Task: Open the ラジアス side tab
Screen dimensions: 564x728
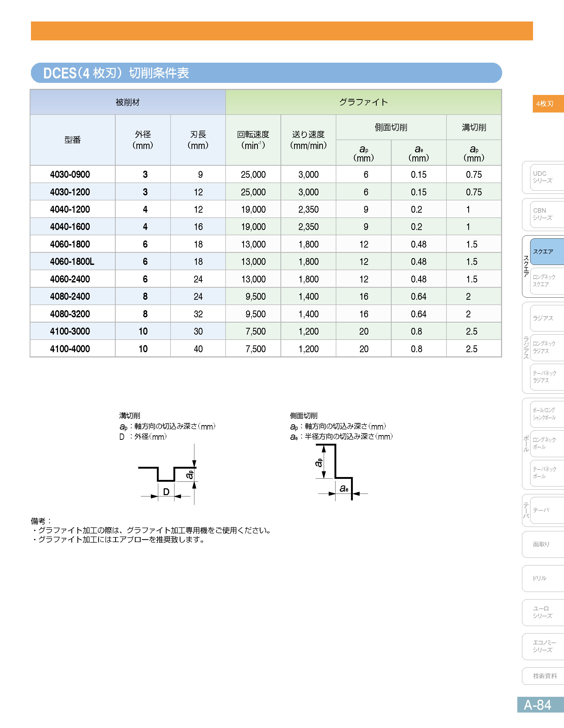Action: tap(547, 318)
